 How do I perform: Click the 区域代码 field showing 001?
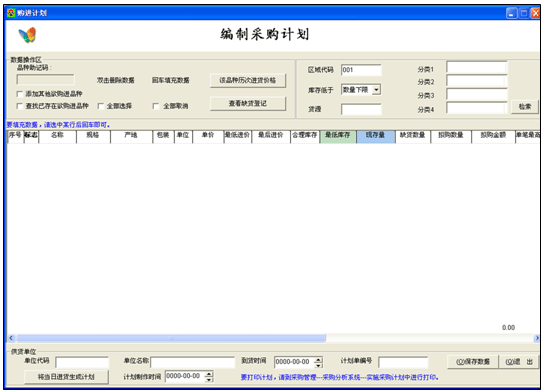pos(361,70)
